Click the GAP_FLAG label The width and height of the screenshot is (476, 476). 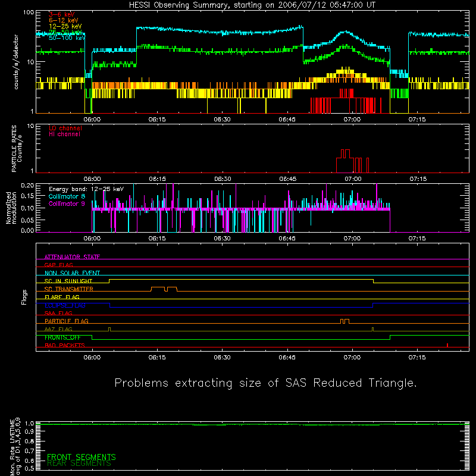pyautogui.click(x=58, y=265)
